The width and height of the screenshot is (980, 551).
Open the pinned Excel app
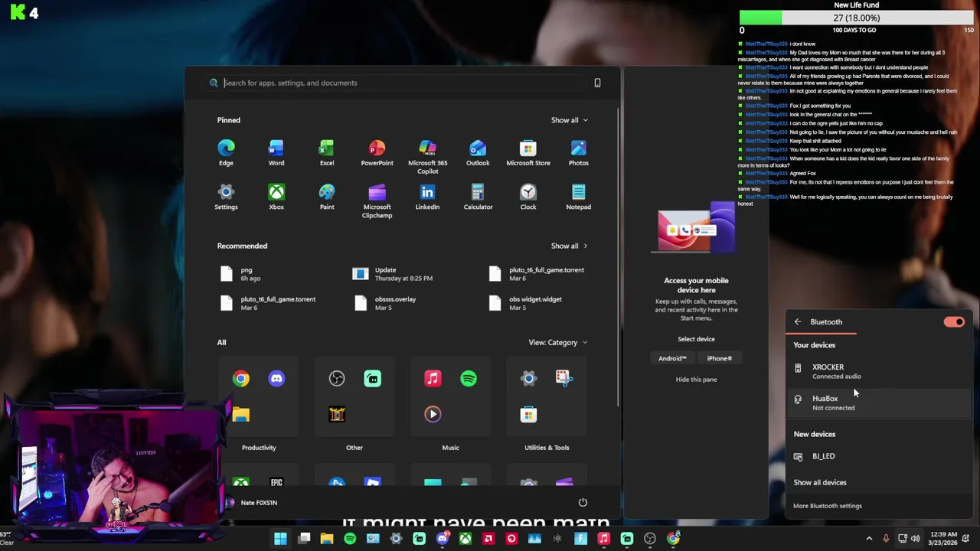coord(327,152)
